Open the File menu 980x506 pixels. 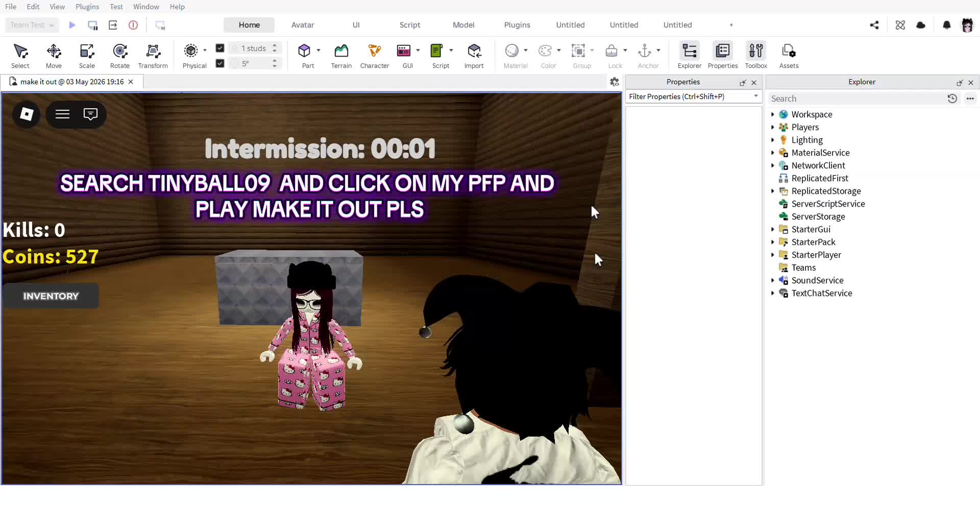[x=11, y=7]
